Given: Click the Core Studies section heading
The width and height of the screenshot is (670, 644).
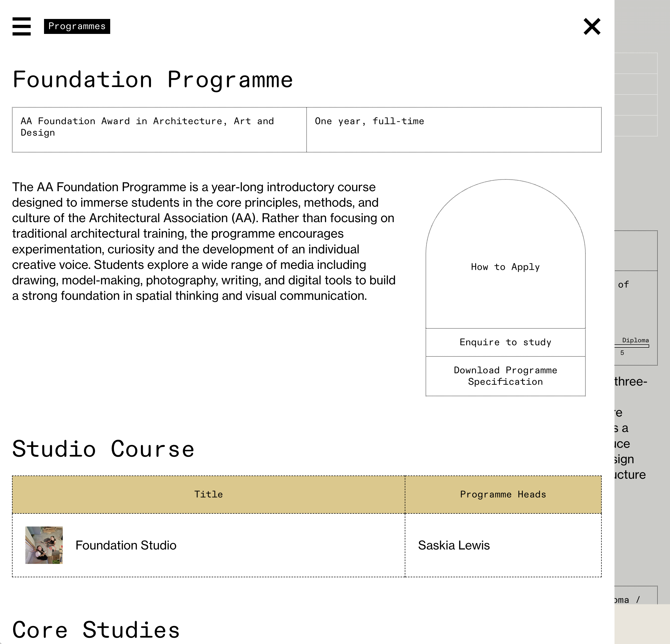Looking at the screenshot, I should pos(96,630).
